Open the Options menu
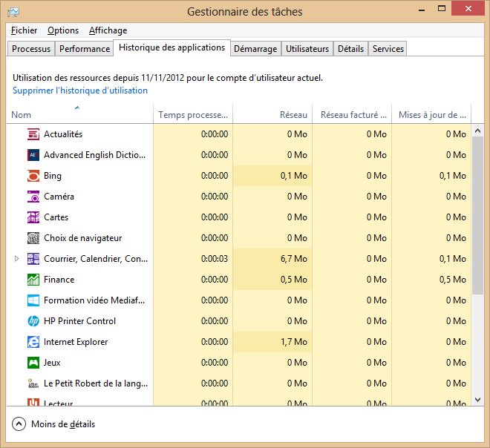 click(63, 30)
